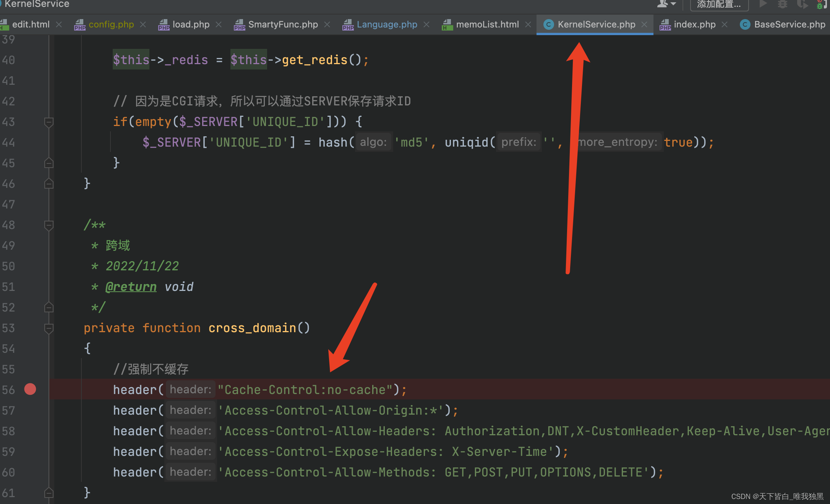The width and height of the screenshot is (830, 504).
Task: Collapse the if block fold at line 43
Action: (49, 122)
